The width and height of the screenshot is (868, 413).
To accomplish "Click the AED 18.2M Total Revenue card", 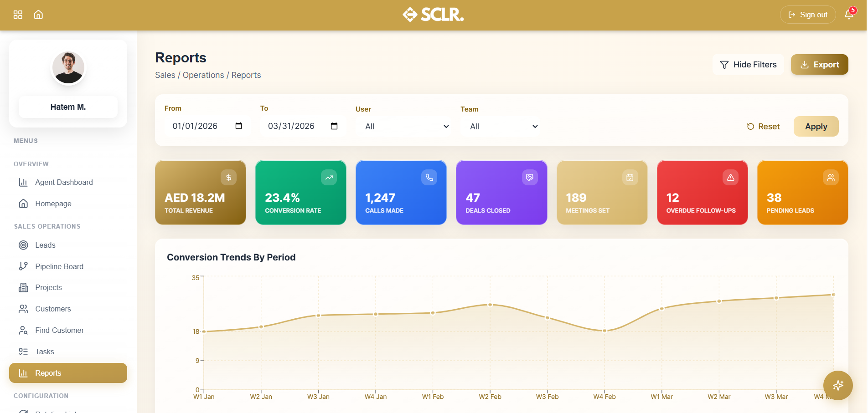I will [201, 192].
